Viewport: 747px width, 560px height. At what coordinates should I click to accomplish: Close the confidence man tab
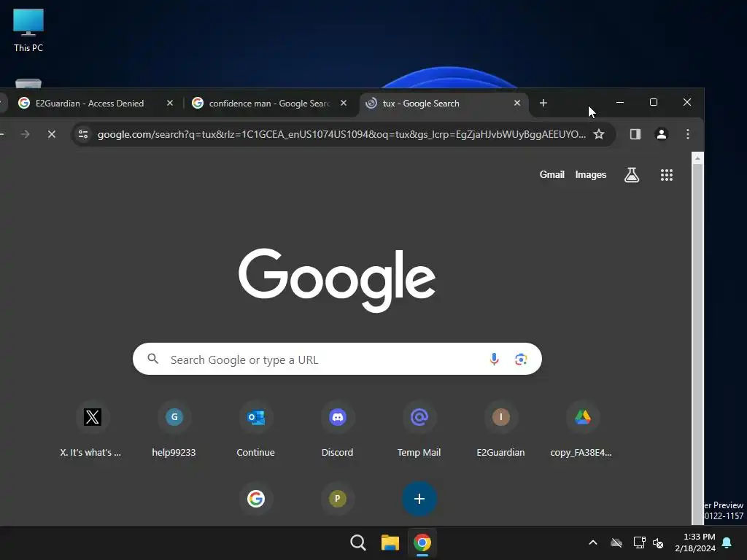coord(344,103)
